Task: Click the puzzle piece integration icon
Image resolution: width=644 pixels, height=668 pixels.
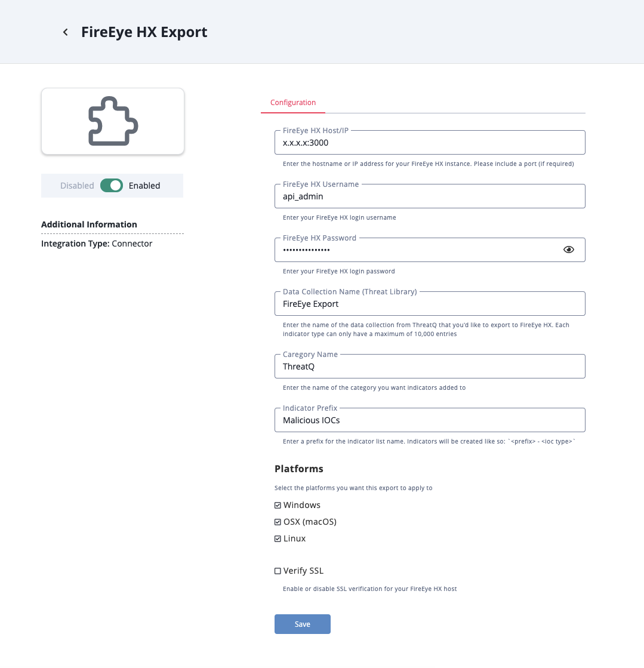Action: pyautogui.click(x=113, y=121)
